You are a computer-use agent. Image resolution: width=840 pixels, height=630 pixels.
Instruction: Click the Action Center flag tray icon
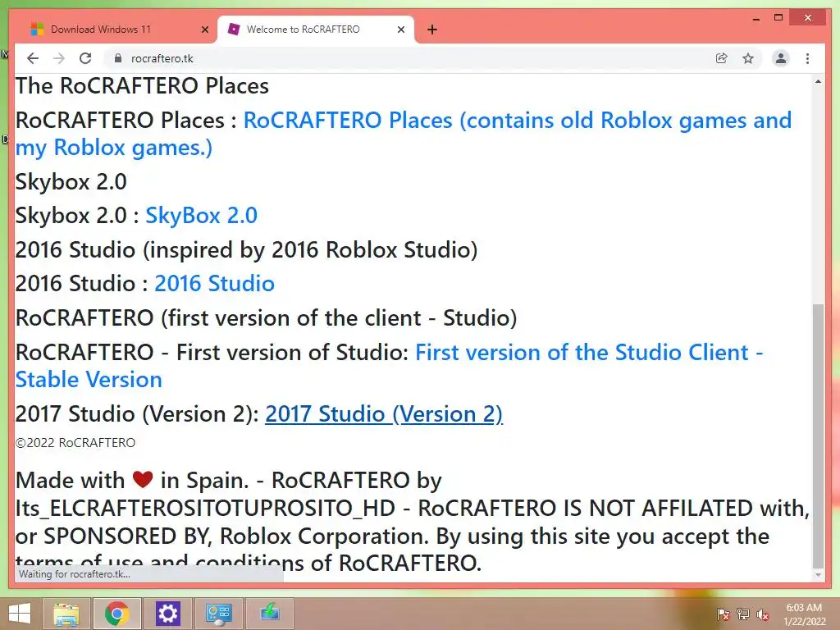pos(723,614)
